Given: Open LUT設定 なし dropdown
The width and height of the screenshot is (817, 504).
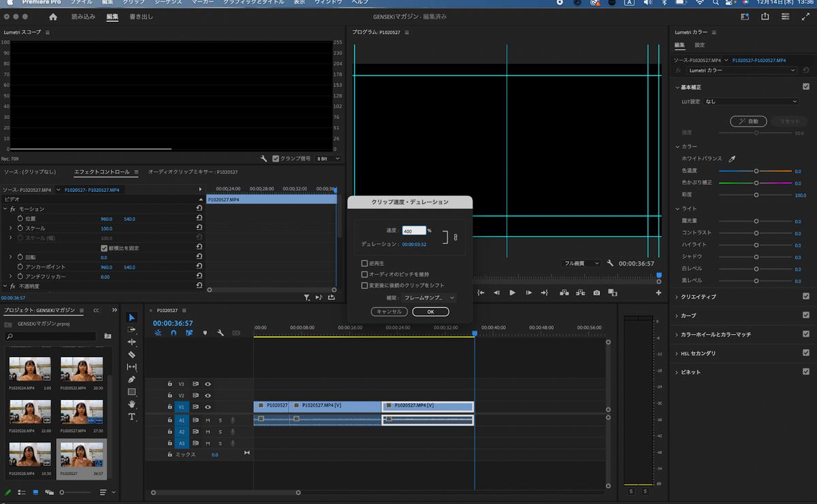Looking at the screenshot, I should (752, 101).
